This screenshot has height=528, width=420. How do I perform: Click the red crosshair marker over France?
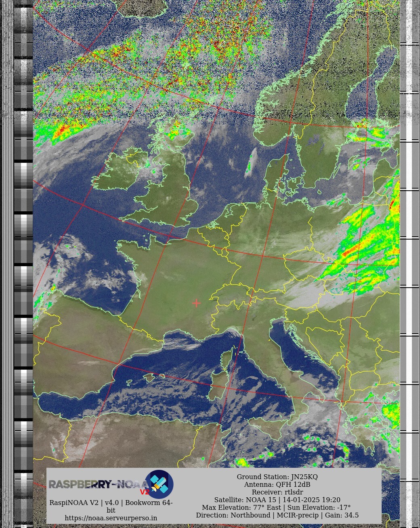pyautogui.click(x=196, y=303)
